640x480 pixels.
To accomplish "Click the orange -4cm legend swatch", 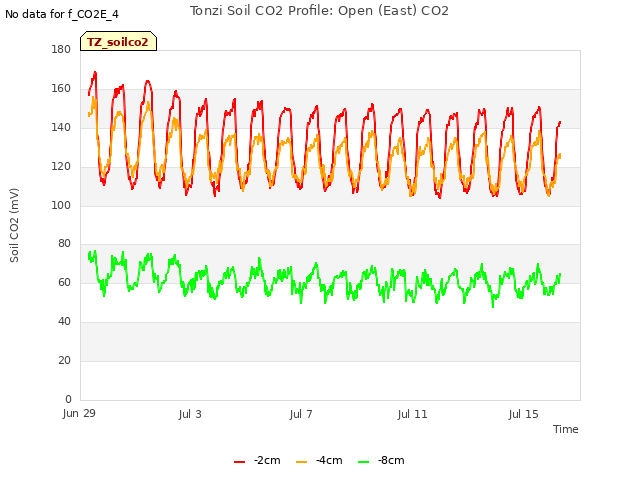I will [x=301, y=462].
